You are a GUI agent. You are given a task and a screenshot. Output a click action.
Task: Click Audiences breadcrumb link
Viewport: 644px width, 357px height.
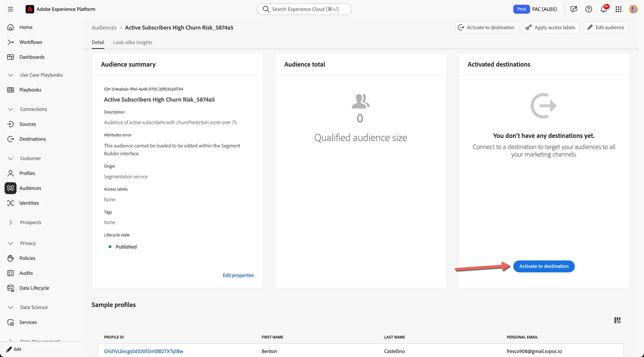tap(104, 28)
